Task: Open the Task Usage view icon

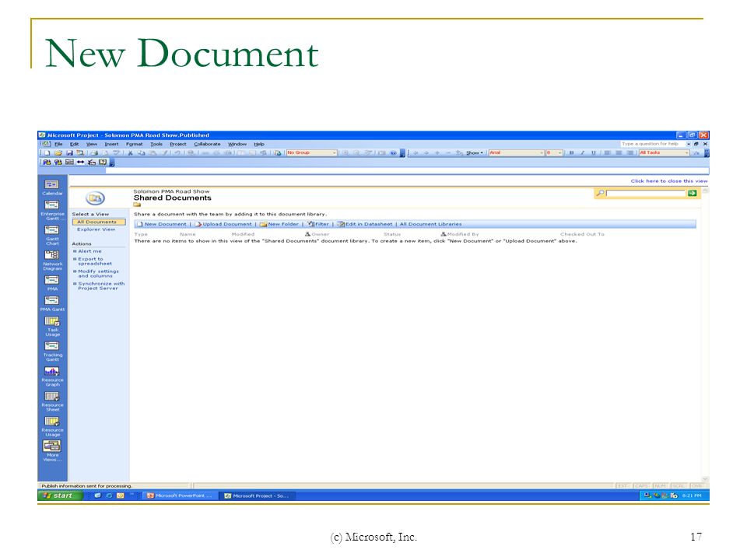Action: click(x=51, y=321)
